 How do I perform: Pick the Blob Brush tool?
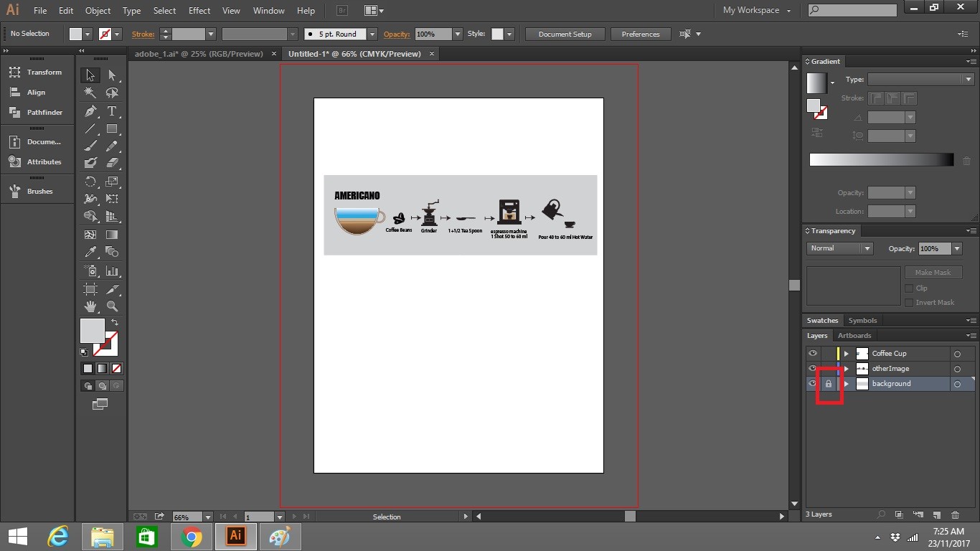click(x=90, y=164)
